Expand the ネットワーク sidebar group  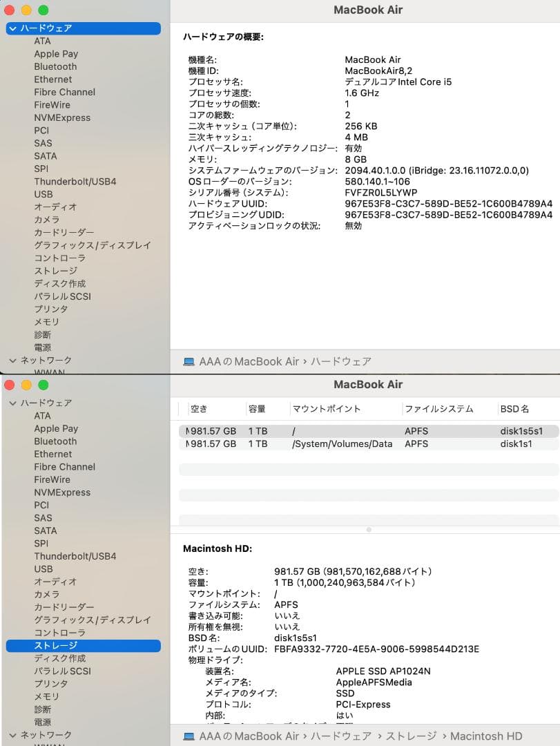coord(12,360)
